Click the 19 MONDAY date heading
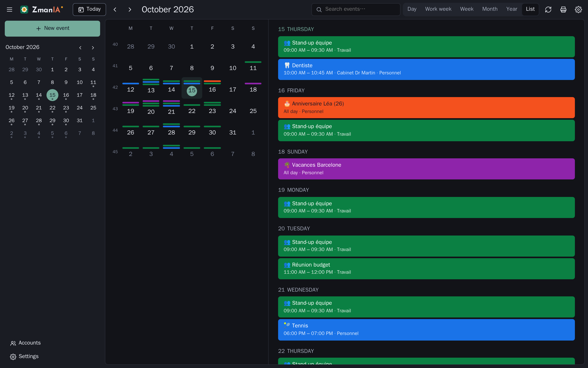This screenshot has height=368, width=588. (293, 190)
